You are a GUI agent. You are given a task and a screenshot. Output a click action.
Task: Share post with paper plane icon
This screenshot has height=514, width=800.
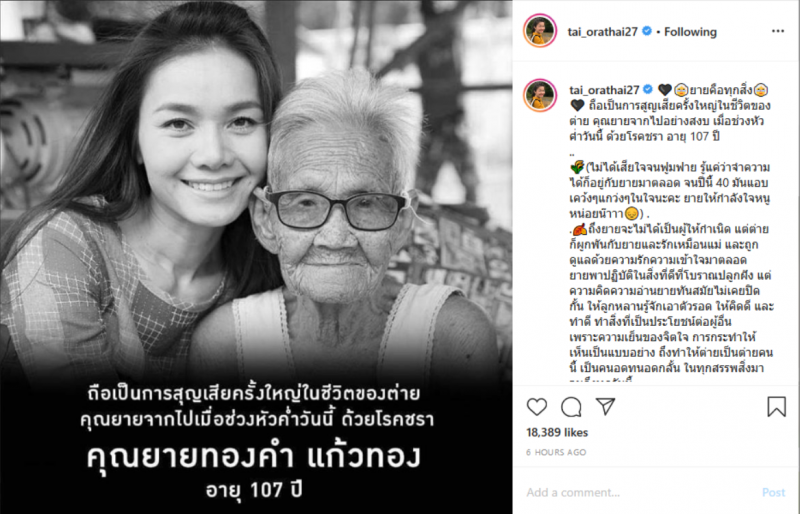click(606, 406)
